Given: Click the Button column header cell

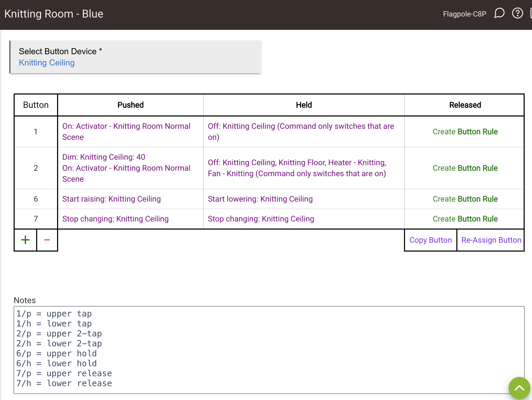Looking at the screenshot, I should coord(36,105).
